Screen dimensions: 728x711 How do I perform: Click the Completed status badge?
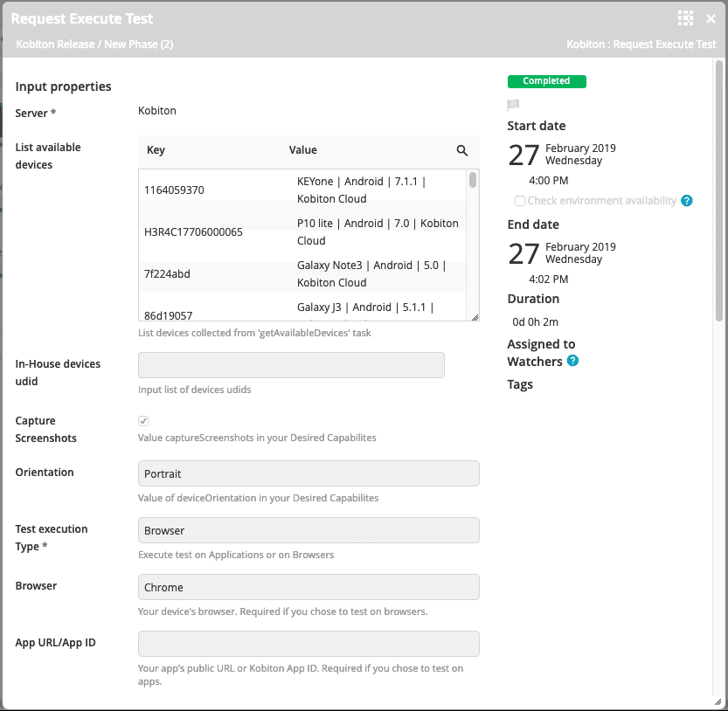(546, 80)
